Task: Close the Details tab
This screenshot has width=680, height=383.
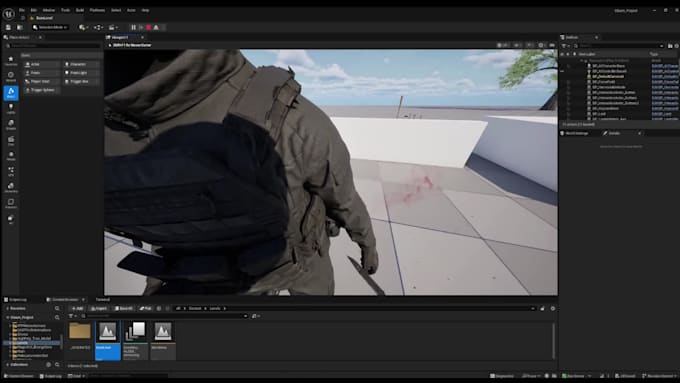Action: 640,133
